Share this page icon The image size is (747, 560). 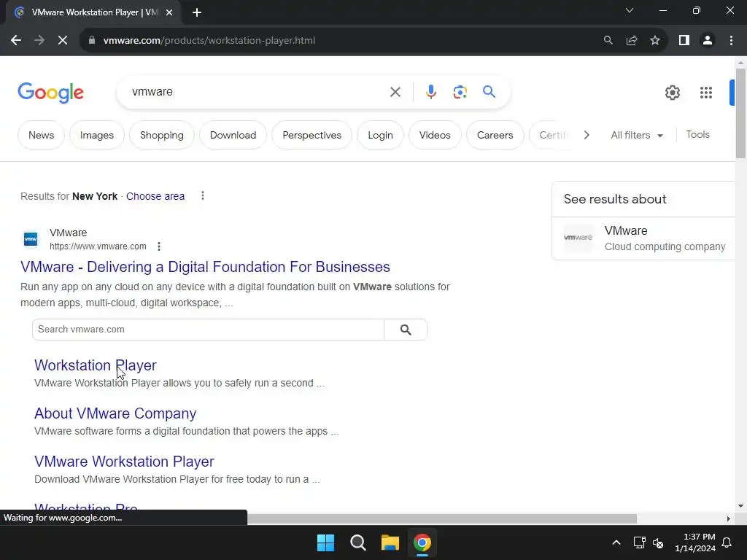click(632, 41)
